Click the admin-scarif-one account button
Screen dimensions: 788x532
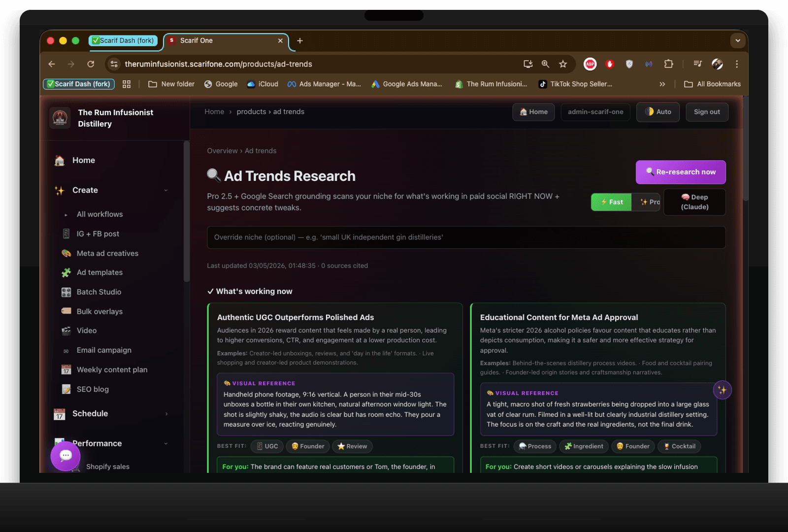[595, 112]
